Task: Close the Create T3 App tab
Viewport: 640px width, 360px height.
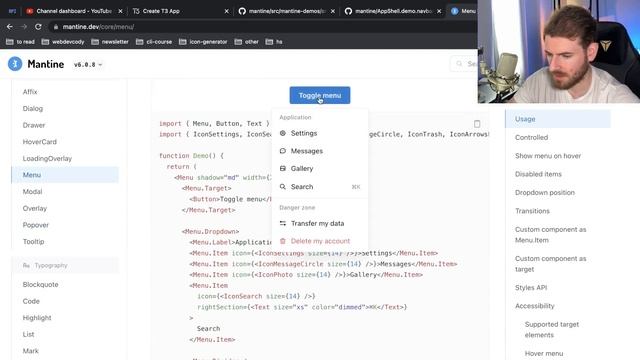Action: coord(227,11)
